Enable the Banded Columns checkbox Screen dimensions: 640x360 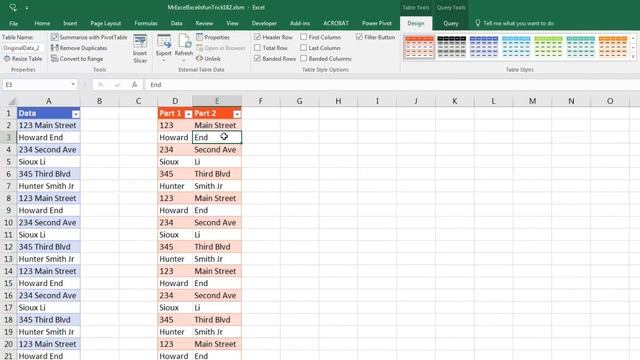(304, 59)
